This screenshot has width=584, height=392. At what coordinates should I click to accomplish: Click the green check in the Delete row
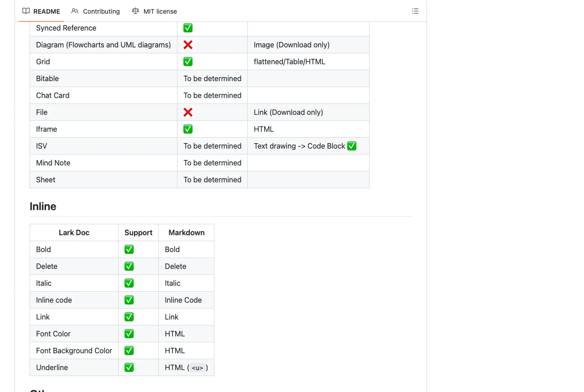pos(129,266)
